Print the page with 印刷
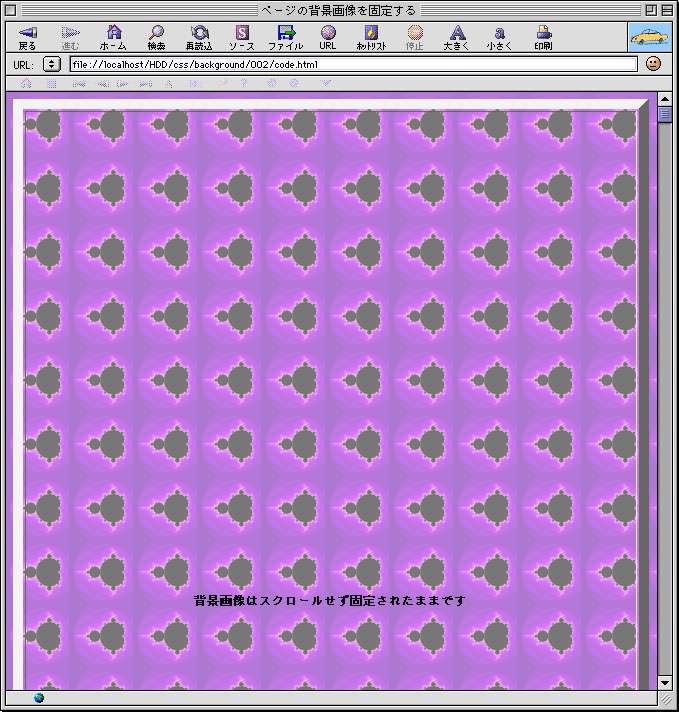The height and width of the screenshot is (712, 679). [543, 34]
